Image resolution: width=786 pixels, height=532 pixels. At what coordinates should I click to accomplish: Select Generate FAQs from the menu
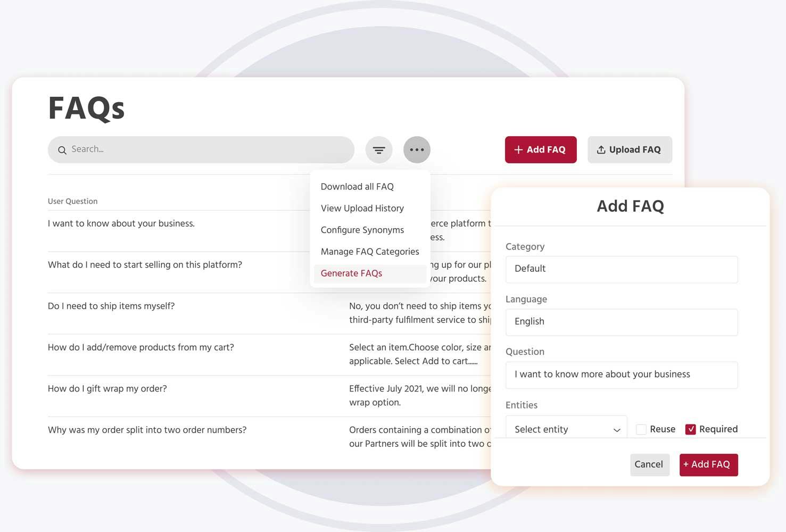pyautogui.click(x=351, y=273)
